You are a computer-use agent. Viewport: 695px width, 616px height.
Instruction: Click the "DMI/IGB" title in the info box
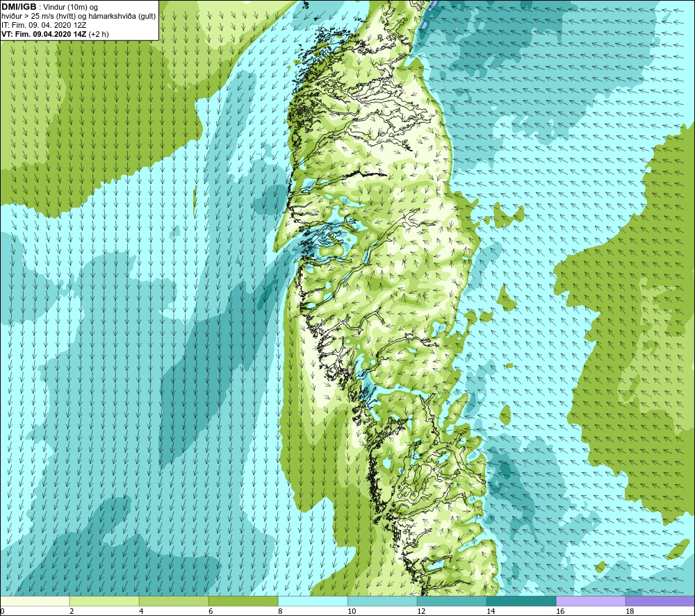click(x=19, y=7)
